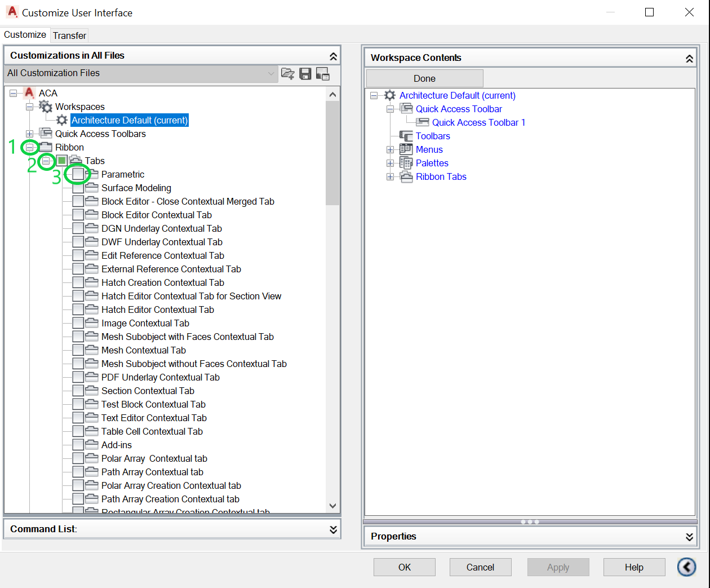
Task: Collapse the ACA root node
Action: coord(13,93)
